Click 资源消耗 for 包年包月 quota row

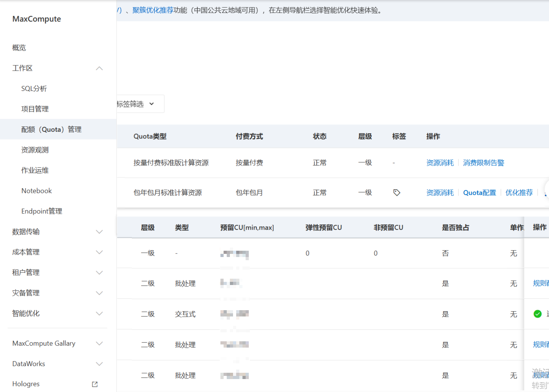440,193
